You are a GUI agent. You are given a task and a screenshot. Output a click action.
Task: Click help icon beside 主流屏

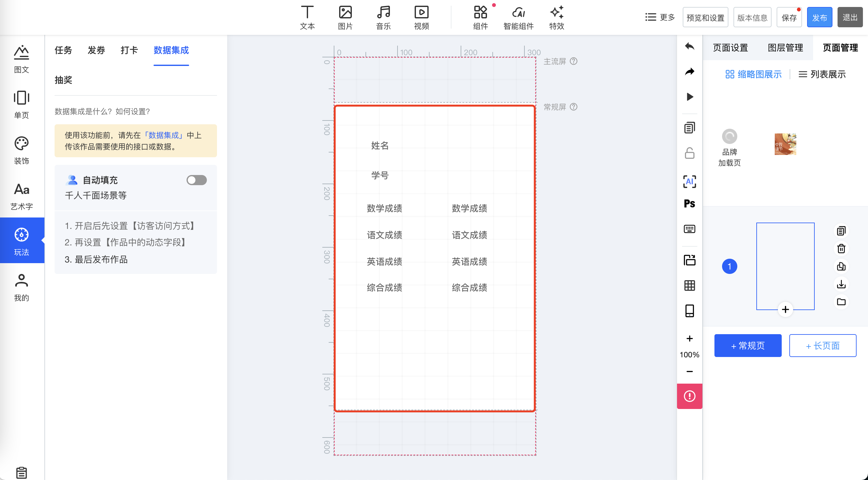click(x=574, y=61)
